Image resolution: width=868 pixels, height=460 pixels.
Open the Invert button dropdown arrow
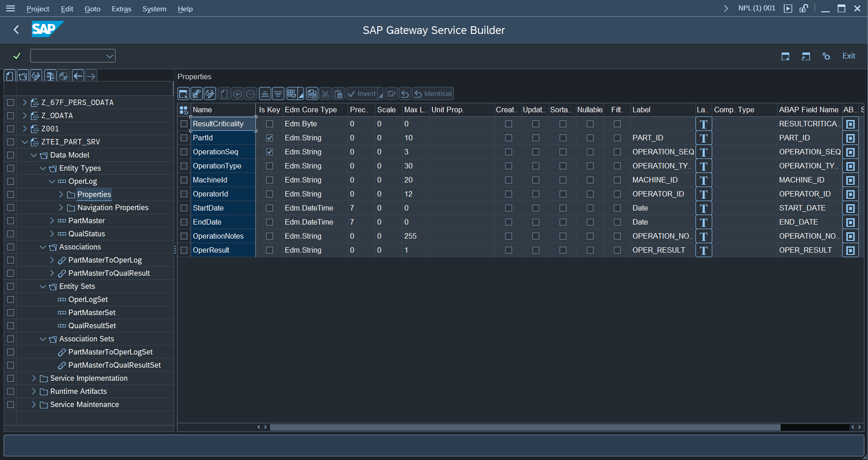pyautogui.click(x=380, y=94)
